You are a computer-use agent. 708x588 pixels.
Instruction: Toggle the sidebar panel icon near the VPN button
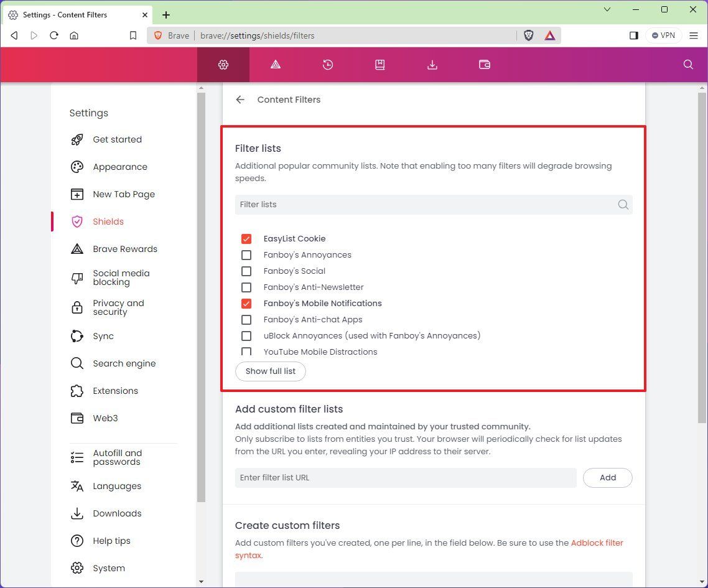click(633, 35)
